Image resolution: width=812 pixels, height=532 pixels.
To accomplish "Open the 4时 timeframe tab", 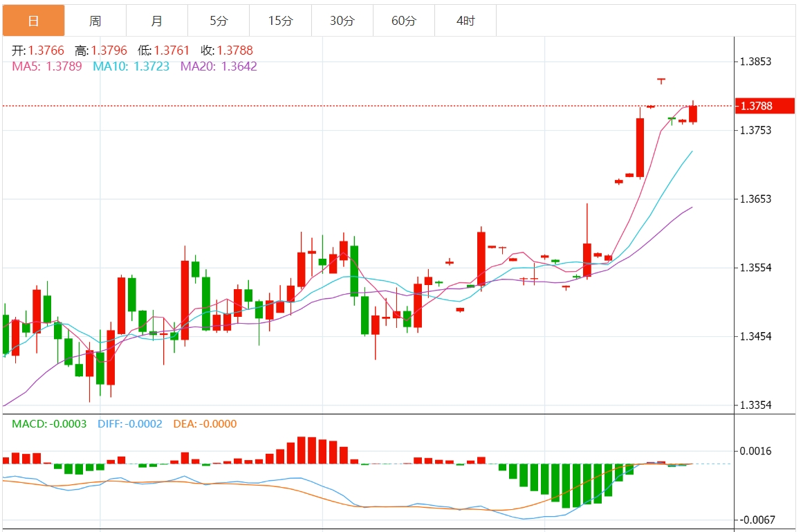I will [x=465, y=21].
